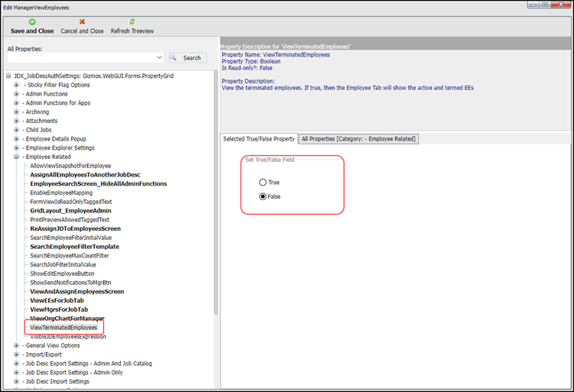Image resolution: width=574 pixels, height=392 pixels.
Task: Select the False radio button
Action: [x=263, y=196]
